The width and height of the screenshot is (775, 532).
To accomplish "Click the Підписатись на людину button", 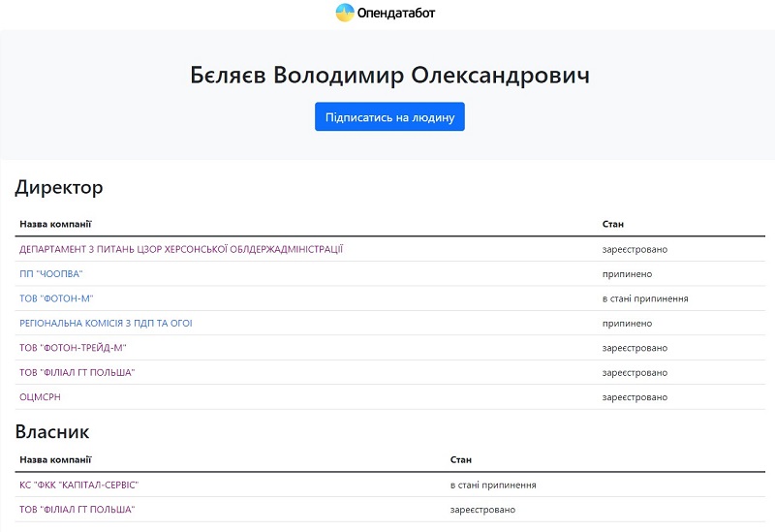I will click(x=389, y=116).
